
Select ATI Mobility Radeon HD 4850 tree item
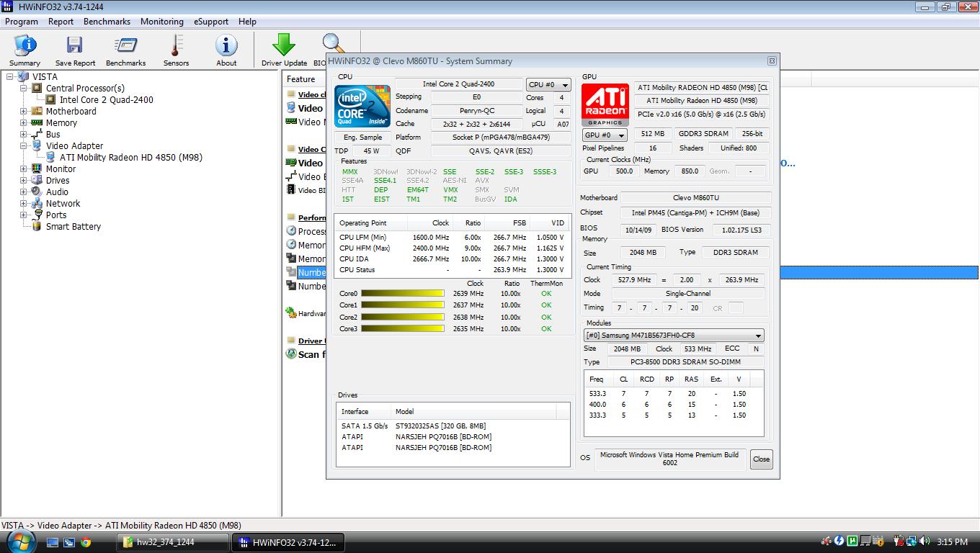tap(130, 158)
